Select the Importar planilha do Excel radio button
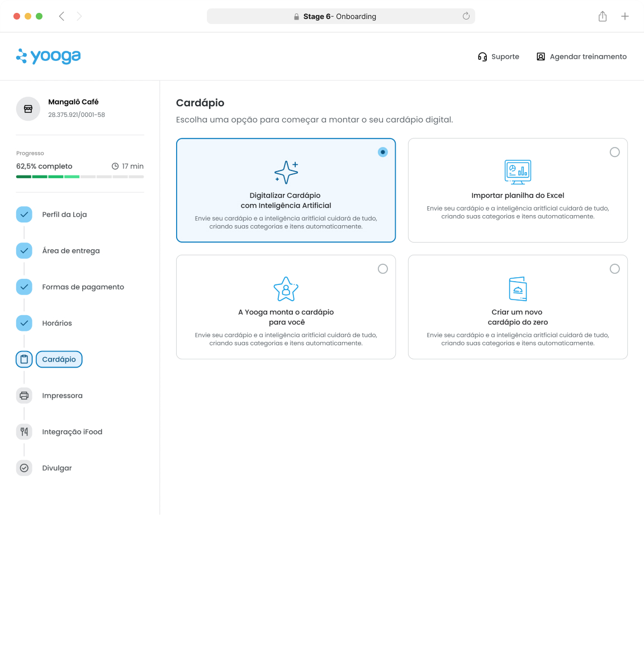The height and width of the screenshot is (665, 644). click(x=614, y=152)
